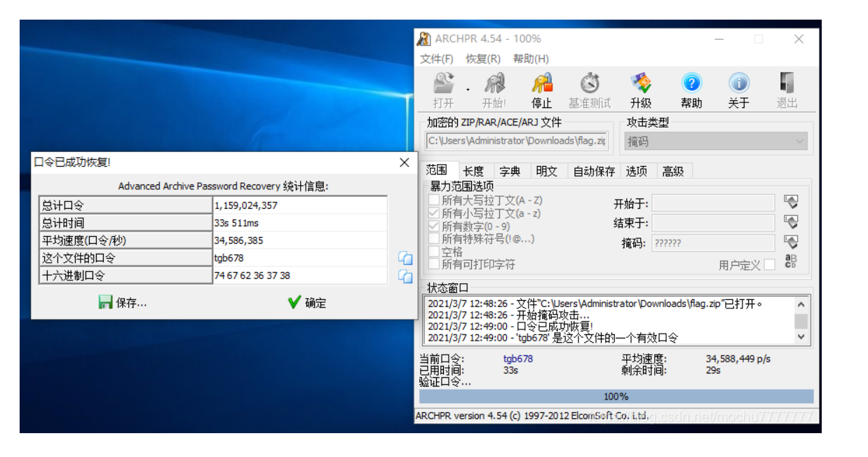The height and width of the screenshot is (457, 868).
Task: Stop the attack with 停止 icon
Action: click(x=541, y=90)
